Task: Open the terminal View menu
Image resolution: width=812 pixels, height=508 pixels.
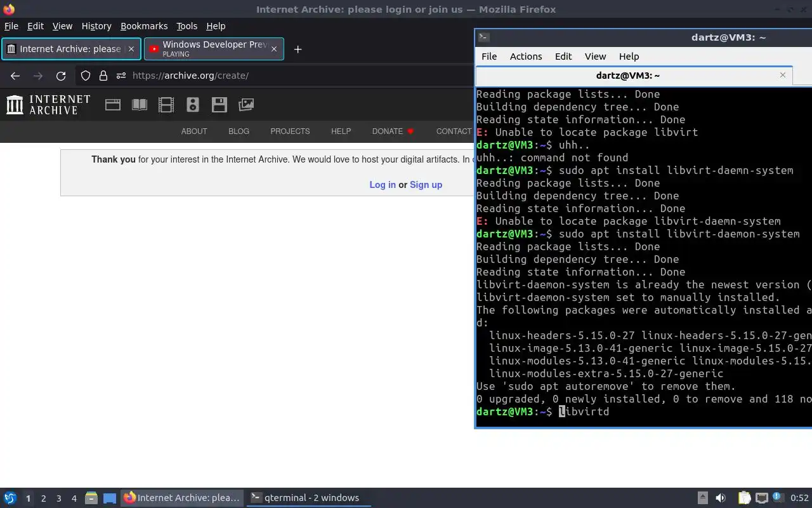Action: [595, 57]
